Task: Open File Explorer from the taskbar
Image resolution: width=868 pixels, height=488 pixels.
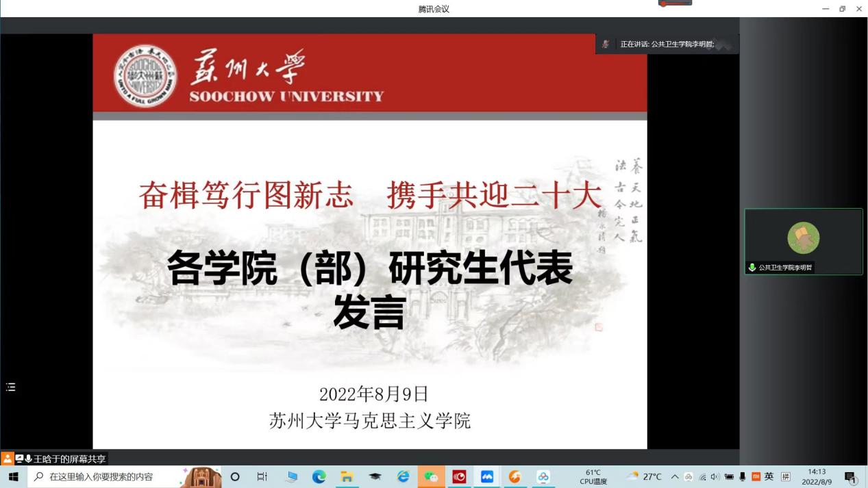Action: coord(347,477)
